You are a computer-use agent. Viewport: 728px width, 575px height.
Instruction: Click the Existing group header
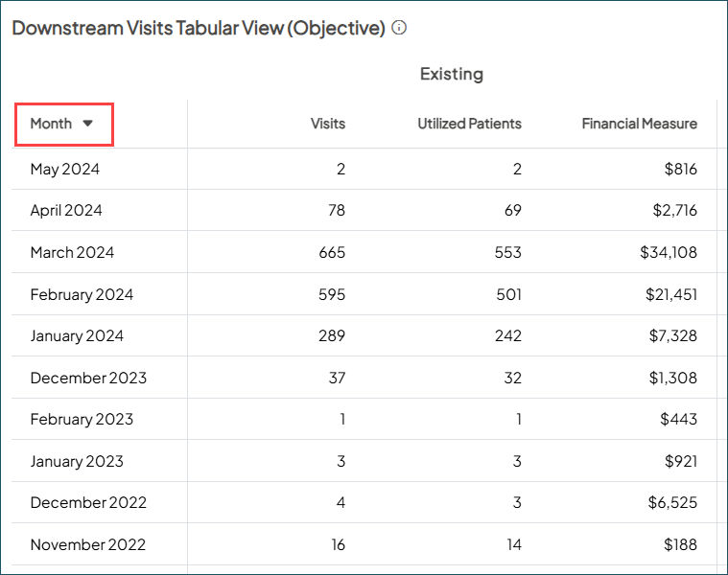[x=452, y=74]
